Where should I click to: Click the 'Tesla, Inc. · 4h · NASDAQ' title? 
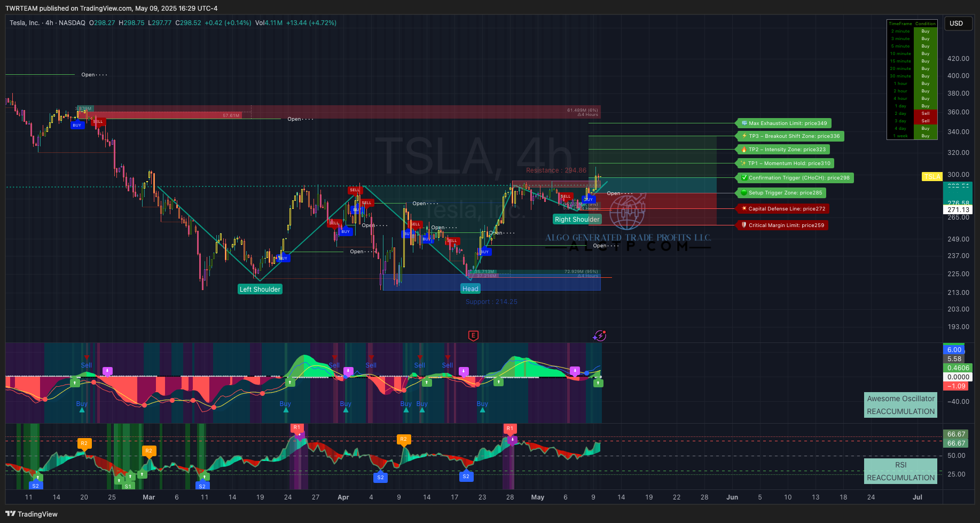click(x=48, y=23)
